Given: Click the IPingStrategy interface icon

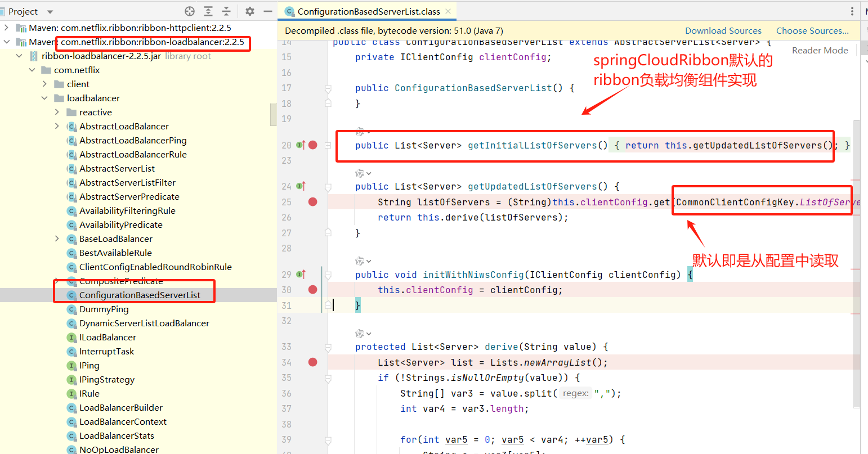Looking at the screenshot, I should 71,379.
